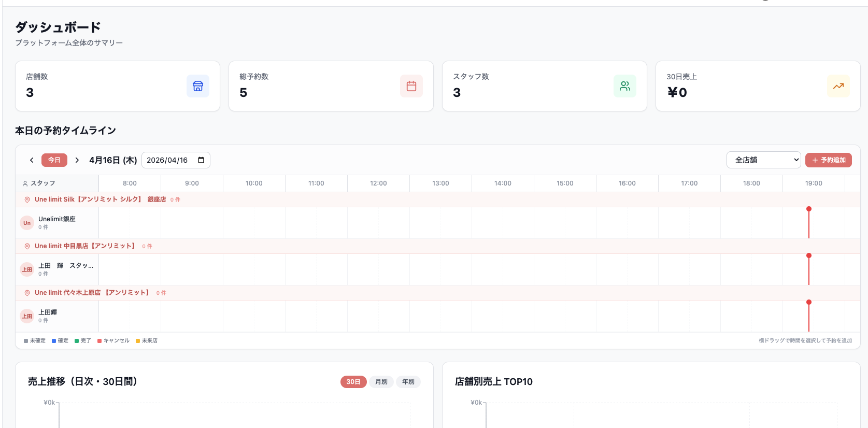Click the people icon in スタッフ数 card
868x428 pixels.
[x=625, y=86]
